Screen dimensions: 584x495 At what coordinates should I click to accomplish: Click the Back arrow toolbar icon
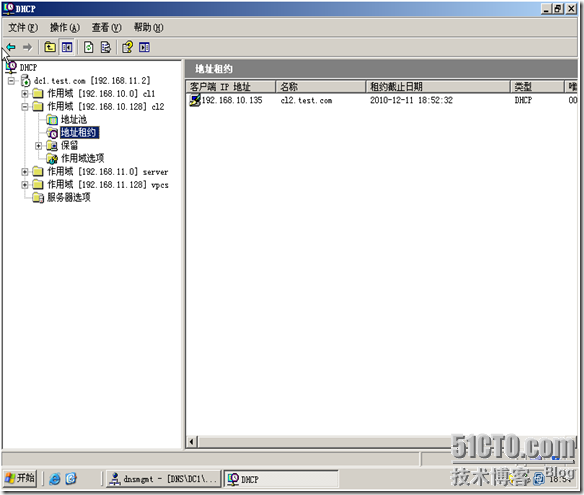click(11, 47)
